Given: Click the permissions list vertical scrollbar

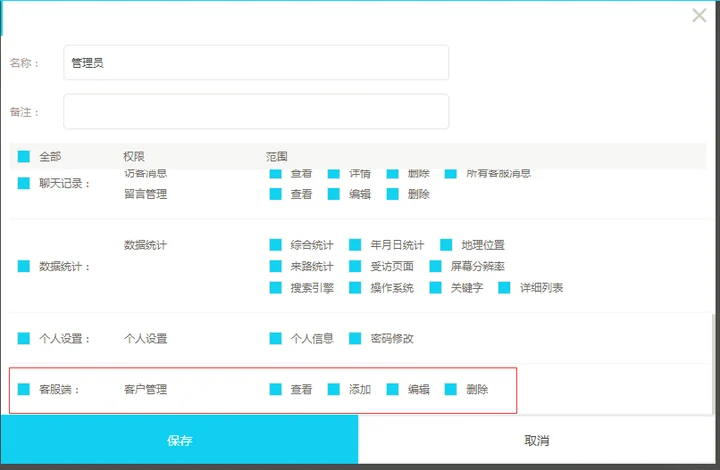Looking at the screenshot, I should point(713,363).
